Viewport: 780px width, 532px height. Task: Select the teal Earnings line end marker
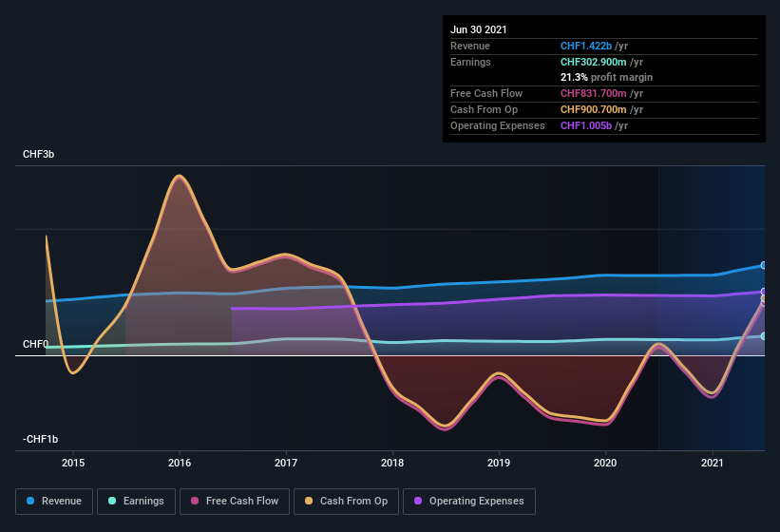763,335
